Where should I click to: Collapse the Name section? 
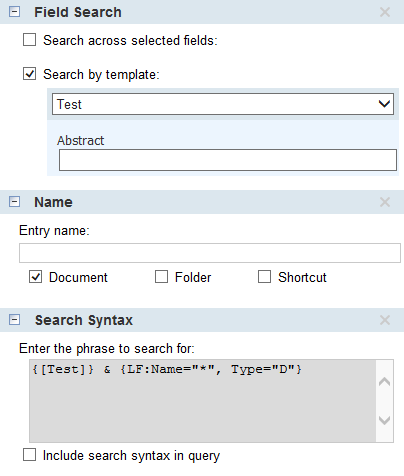(14, 202)
